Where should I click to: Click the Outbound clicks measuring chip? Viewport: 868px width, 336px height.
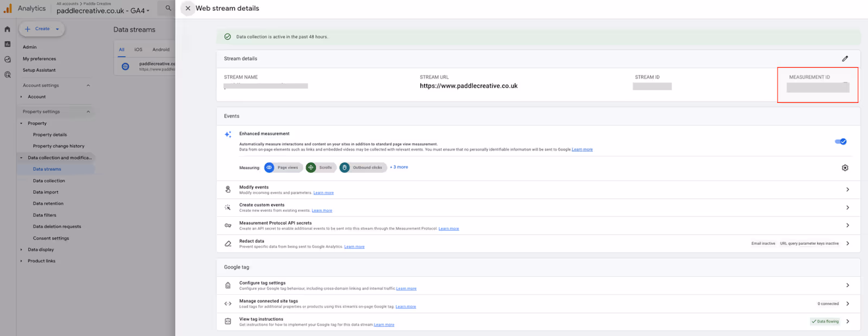(363, 167)
